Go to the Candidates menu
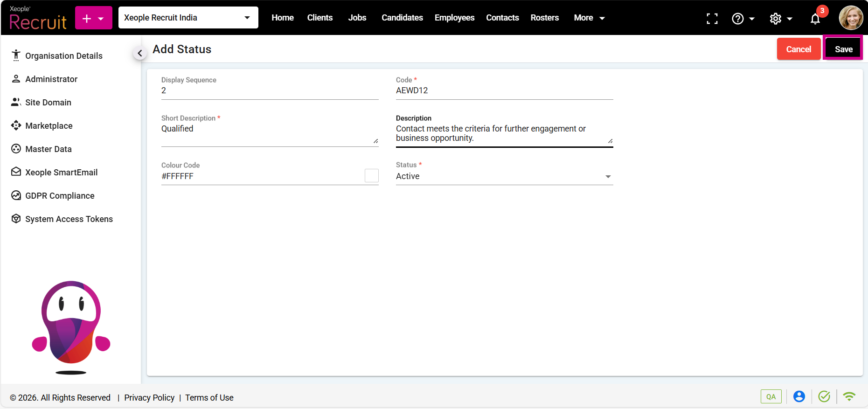The image size is (868, 409). click(x=402, y=18)
